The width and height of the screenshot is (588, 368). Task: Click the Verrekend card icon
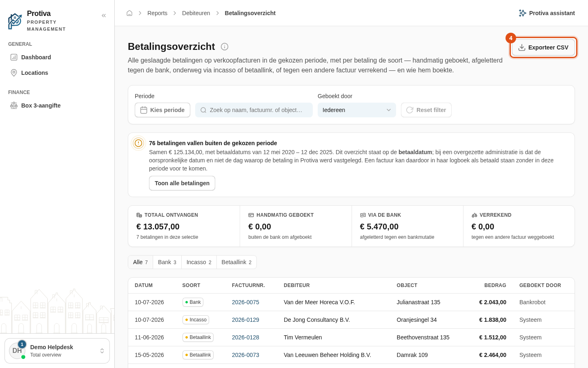[474, 215]
